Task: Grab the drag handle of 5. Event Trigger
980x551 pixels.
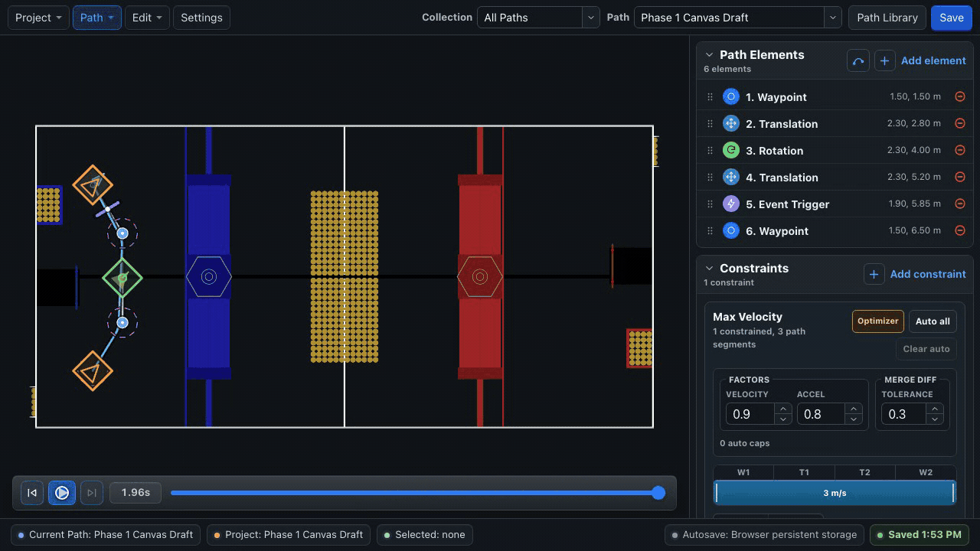Action: pyautogui.click(x=710, y=204)
